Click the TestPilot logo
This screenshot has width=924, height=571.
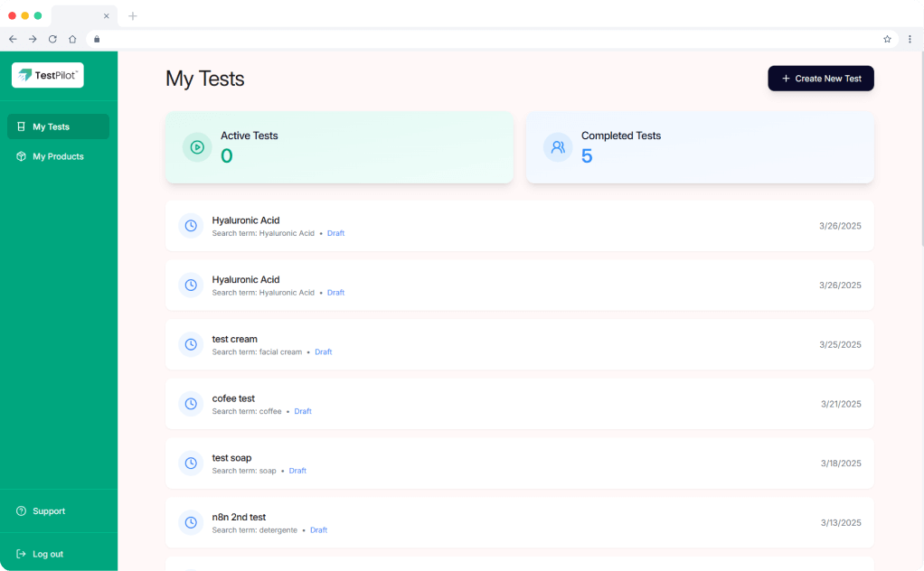[x=48, y=75]
